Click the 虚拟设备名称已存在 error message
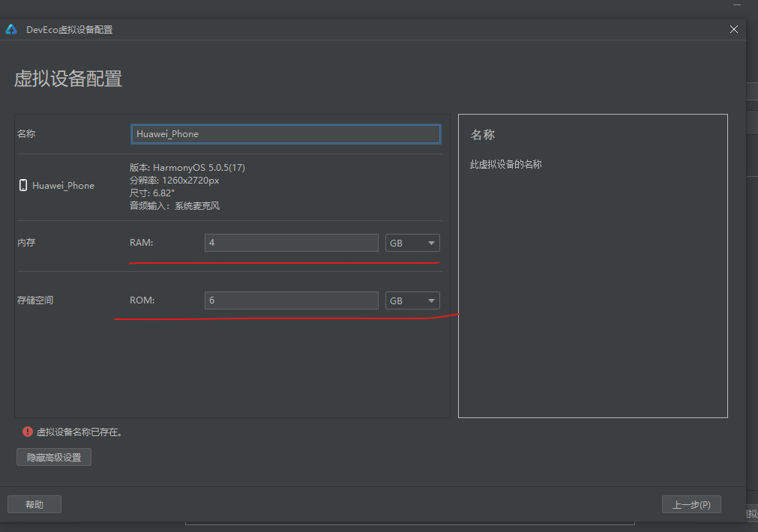Screen dimensions: 758x532 coord(79,432)
